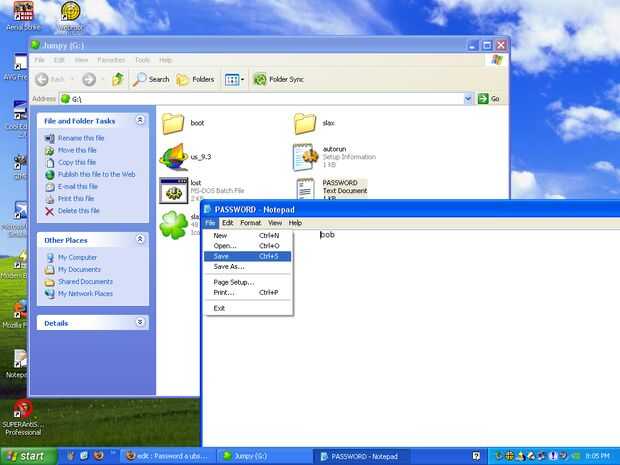The height and width of the screenshot is (465, 620).
Task: Click the Show Desktop quick launch icon
Action: (x=84, y=456)
